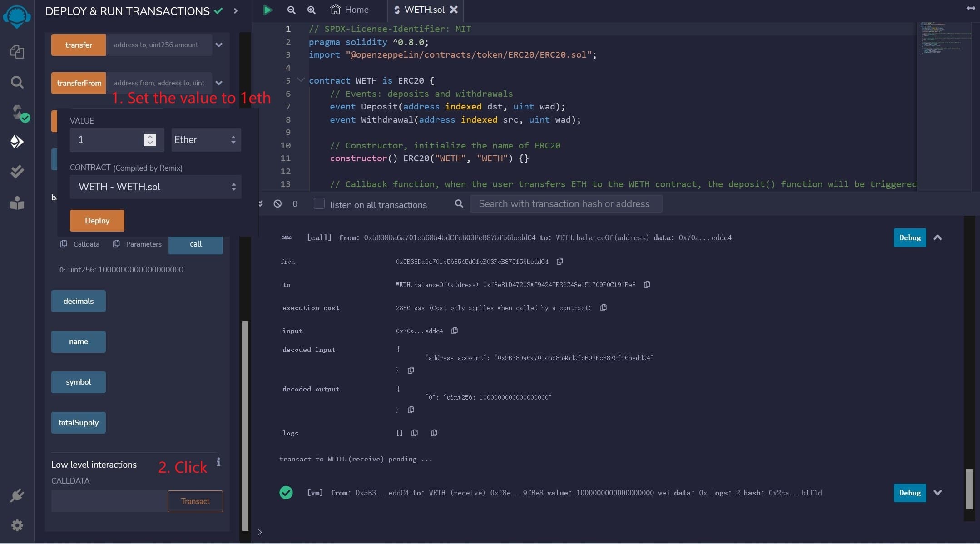Open the LearnEth plugin sidebar icon
980x544 pixels.
(17, 203)
